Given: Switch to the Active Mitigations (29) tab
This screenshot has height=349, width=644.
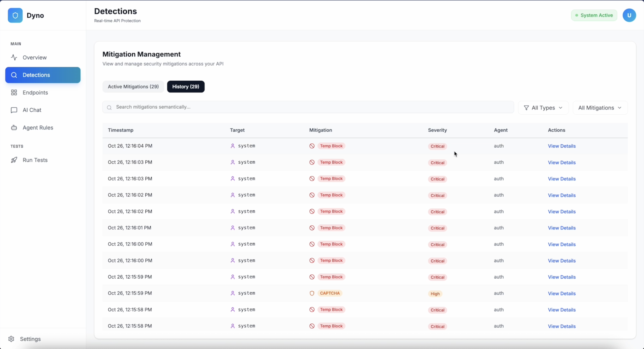Looking at the screenshot, I should (x=133, y=87).
